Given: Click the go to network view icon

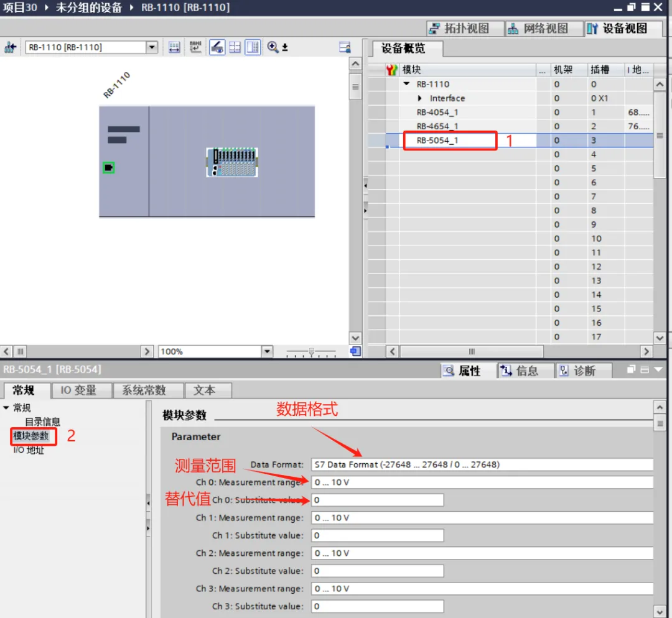Looking at the screenshot, I should (10, 47).
